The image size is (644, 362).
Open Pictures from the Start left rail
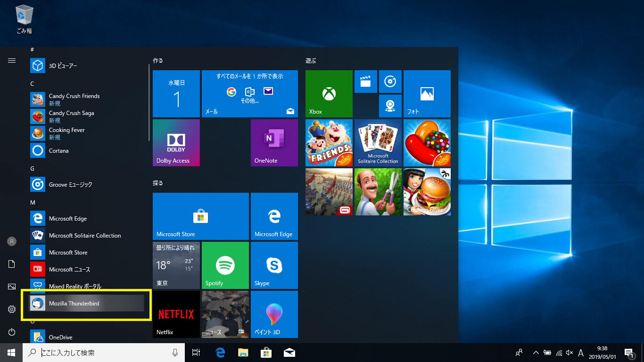pos(12,287)
